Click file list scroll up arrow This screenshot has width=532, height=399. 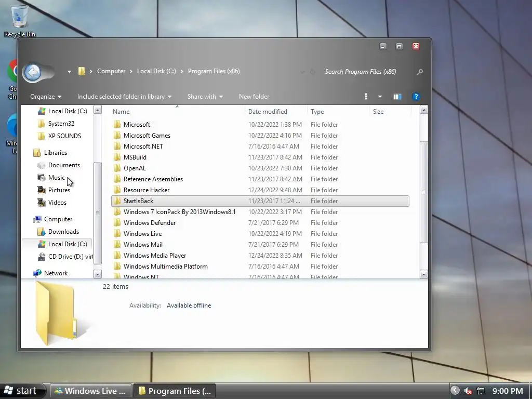(424, 110)
